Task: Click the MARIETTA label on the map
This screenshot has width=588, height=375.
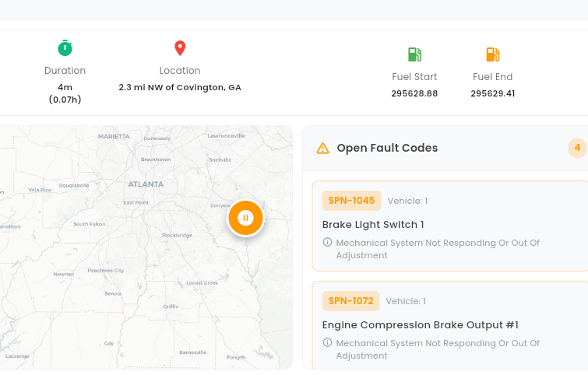Action: click(114, 136)
